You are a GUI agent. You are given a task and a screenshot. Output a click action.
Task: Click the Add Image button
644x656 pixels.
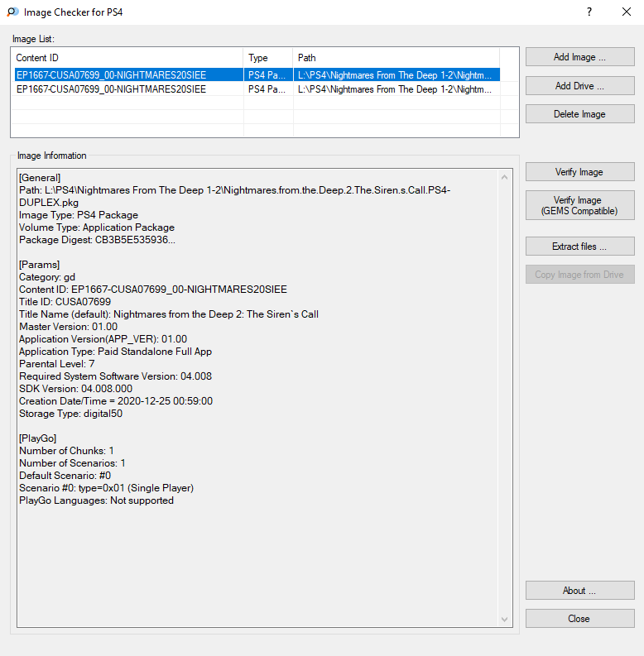[x=580, y=57]
